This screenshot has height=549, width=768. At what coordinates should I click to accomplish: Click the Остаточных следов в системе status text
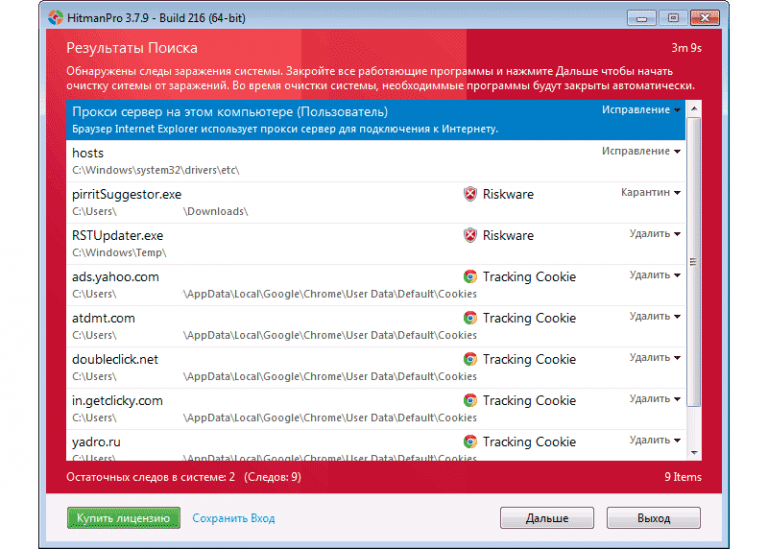150,477
